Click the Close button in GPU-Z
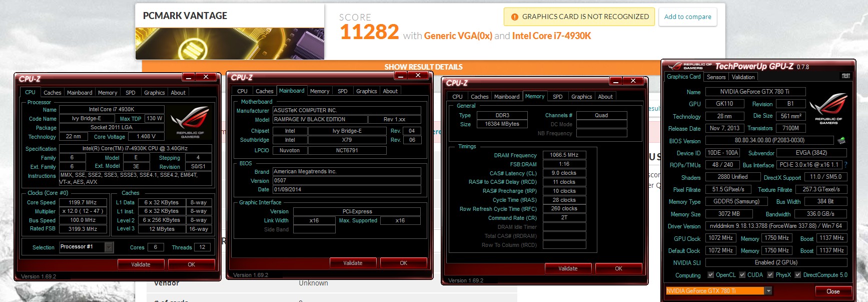This screenshot has width=868, height=302. click(x=833, y=291)
